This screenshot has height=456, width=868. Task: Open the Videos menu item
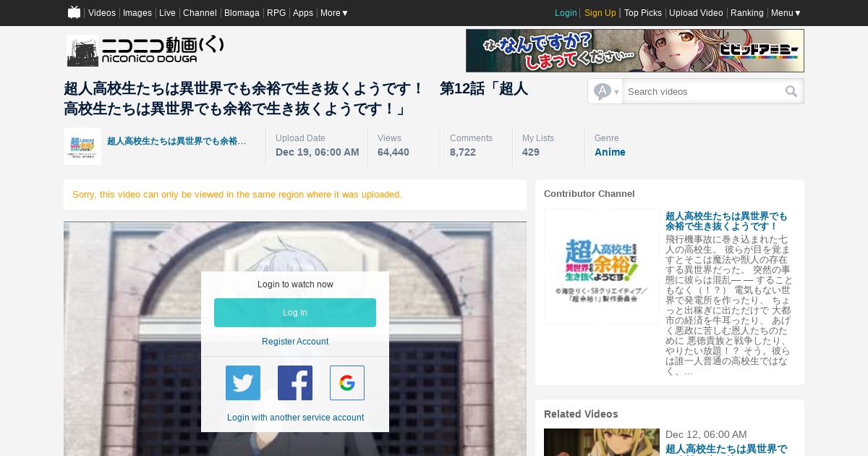[x=102, y=13]
